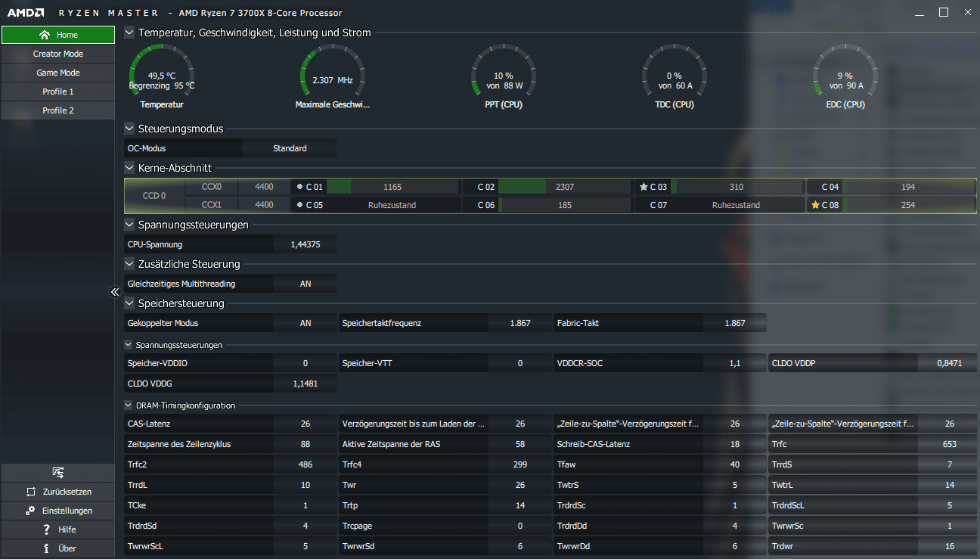Screen dimensions: 980x559
Task: Click the Speichertaktfrequenz value 1.867
Action: [520, 323]
